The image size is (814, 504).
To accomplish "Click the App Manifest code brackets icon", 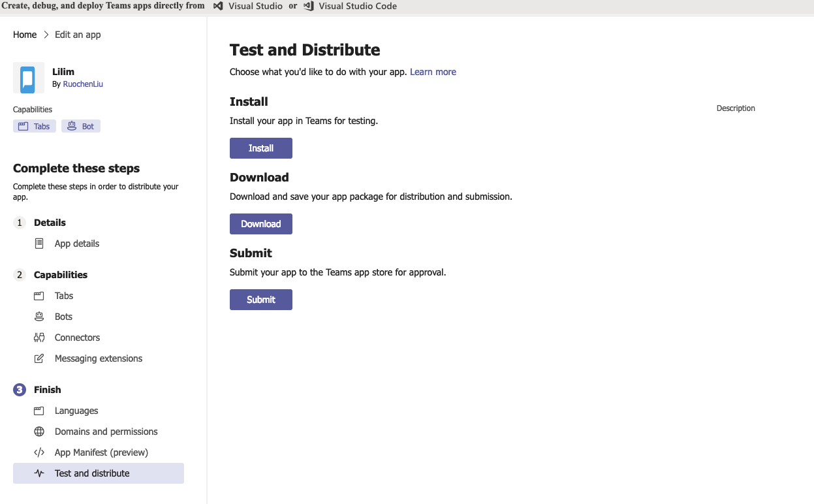I will (39, 452).
